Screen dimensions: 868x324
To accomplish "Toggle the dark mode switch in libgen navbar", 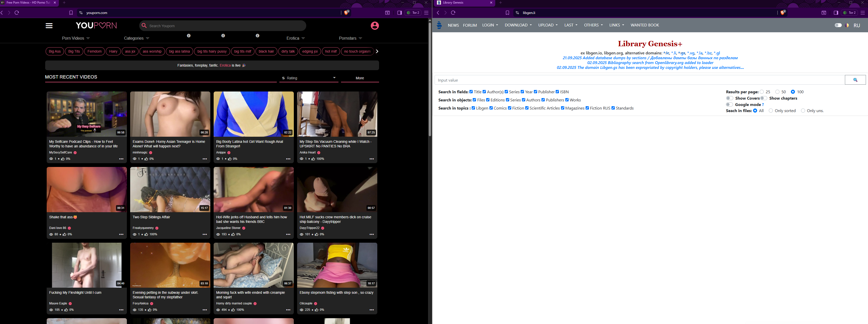I will (x=838, y=25).
